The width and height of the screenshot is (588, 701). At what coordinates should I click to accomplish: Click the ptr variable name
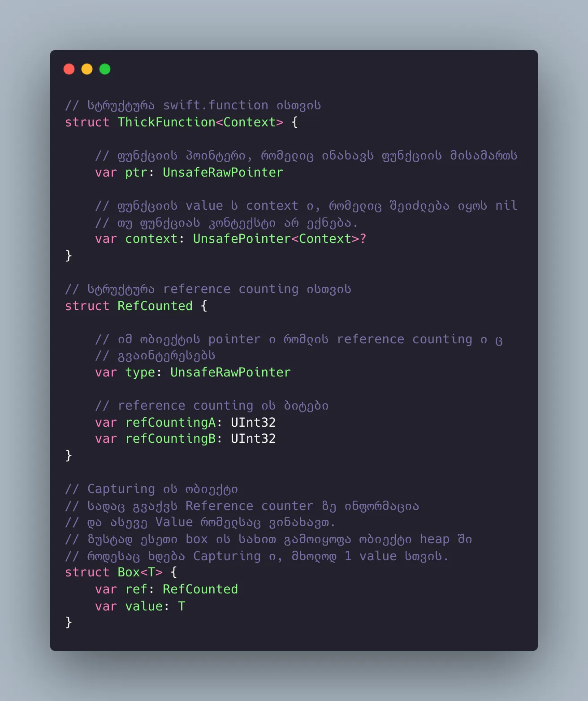(x=136, y=173)
